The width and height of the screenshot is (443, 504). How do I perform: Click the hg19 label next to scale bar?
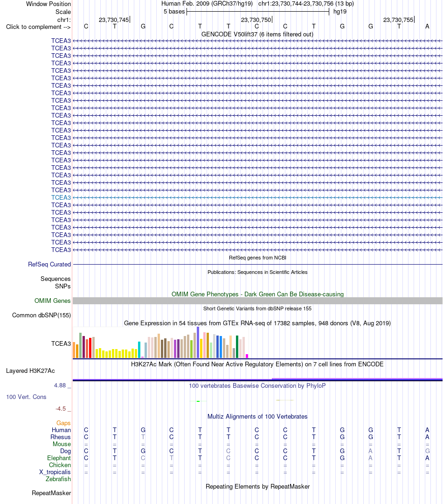point(340,12)
